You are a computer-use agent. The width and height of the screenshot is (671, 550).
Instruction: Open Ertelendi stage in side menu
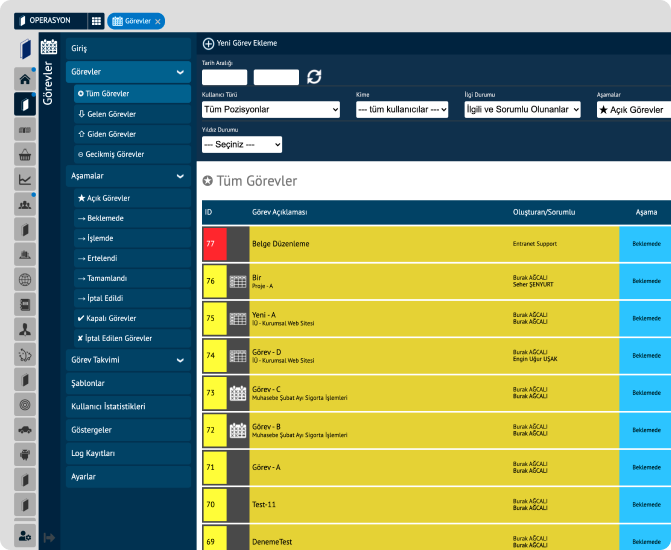(132, 258)
